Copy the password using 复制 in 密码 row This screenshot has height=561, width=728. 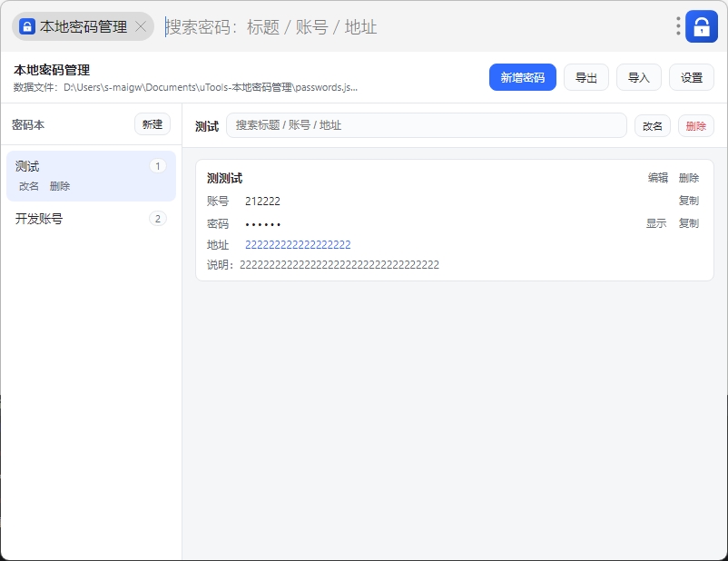click(x=689, y=223)
